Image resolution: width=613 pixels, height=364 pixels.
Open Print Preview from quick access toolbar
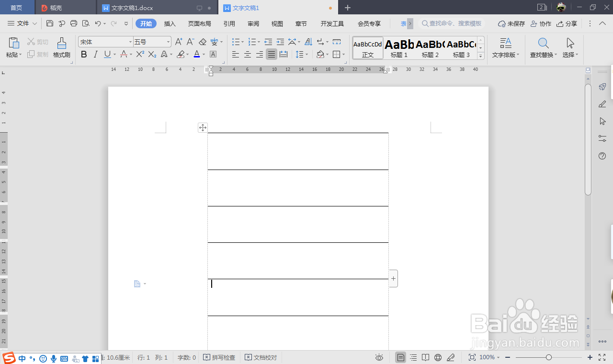(x=86, y=23)
